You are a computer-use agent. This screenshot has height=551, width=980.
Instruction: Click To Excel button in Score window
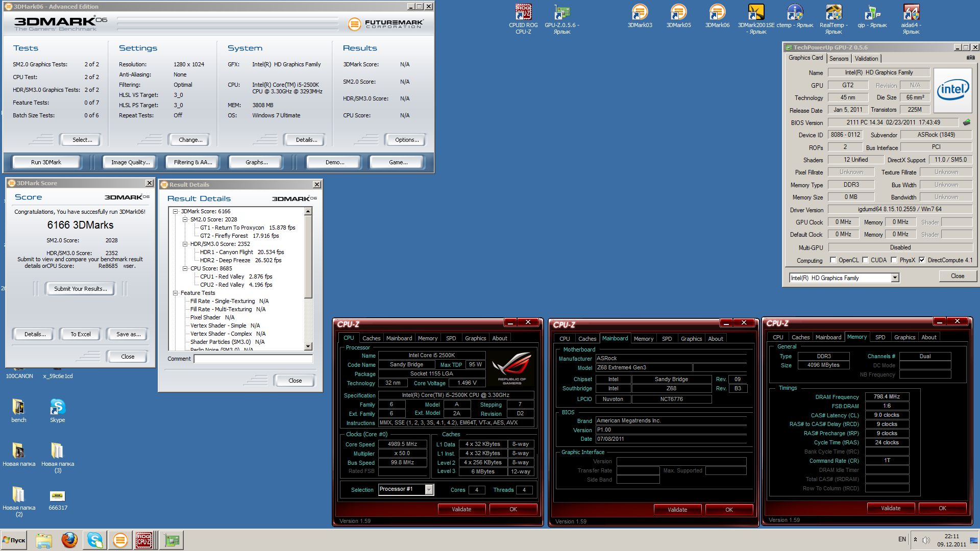tap(81, 334)
